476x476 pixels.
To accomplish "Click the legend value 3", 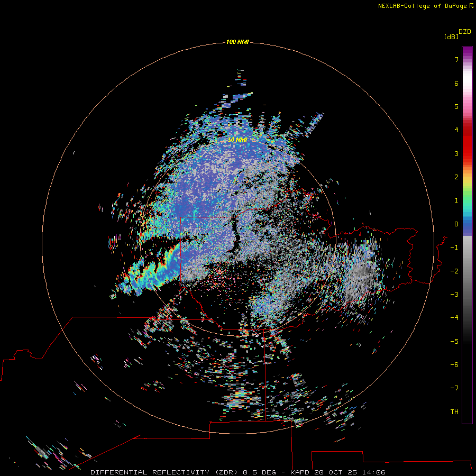I will 456,153.
